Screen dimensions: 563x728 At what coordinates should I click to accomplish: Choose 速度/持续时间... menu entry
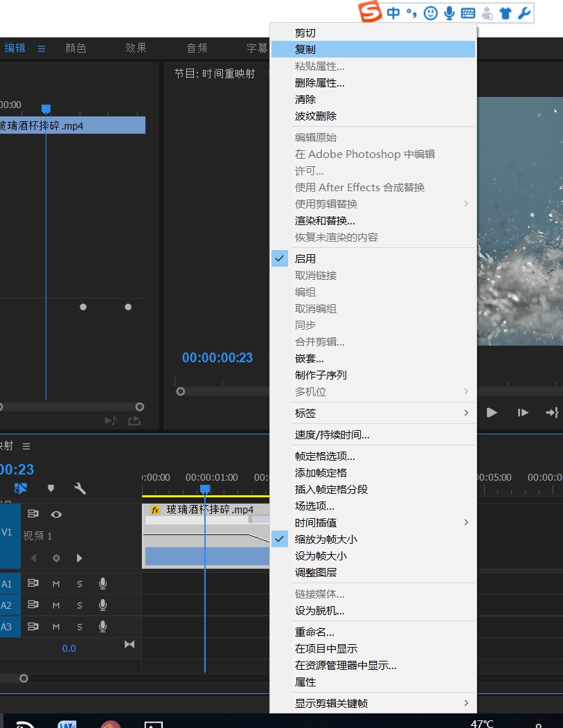click(x=332, y=435)
